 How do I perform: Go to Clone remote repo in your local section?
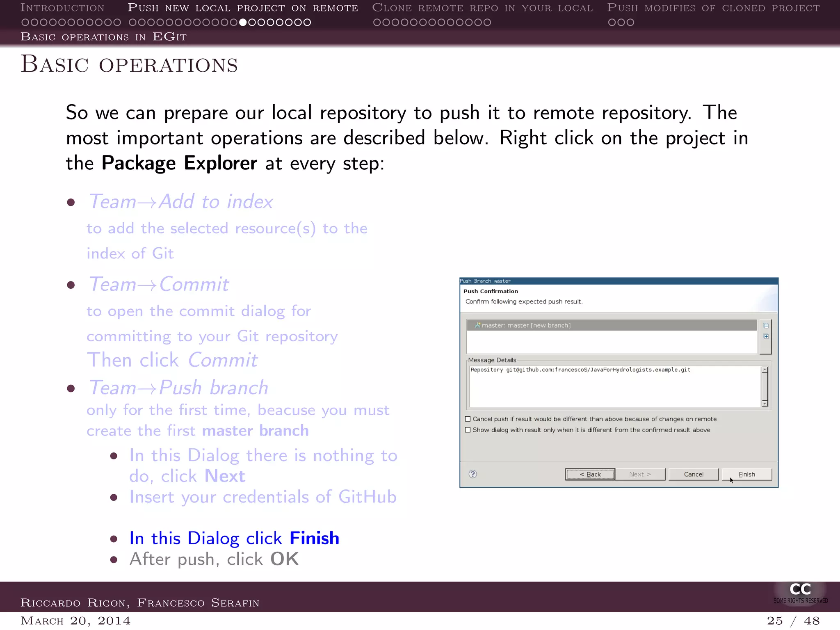click(482, 8)
